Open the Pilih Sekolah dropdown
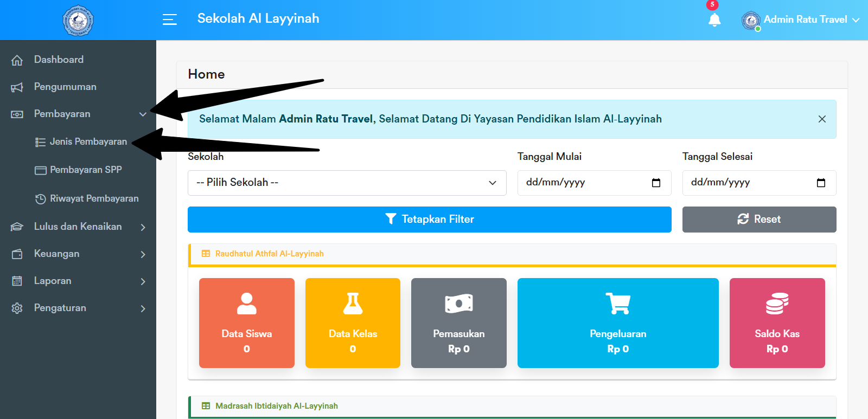Screen dimensions: 868x419 pos(347,183)
